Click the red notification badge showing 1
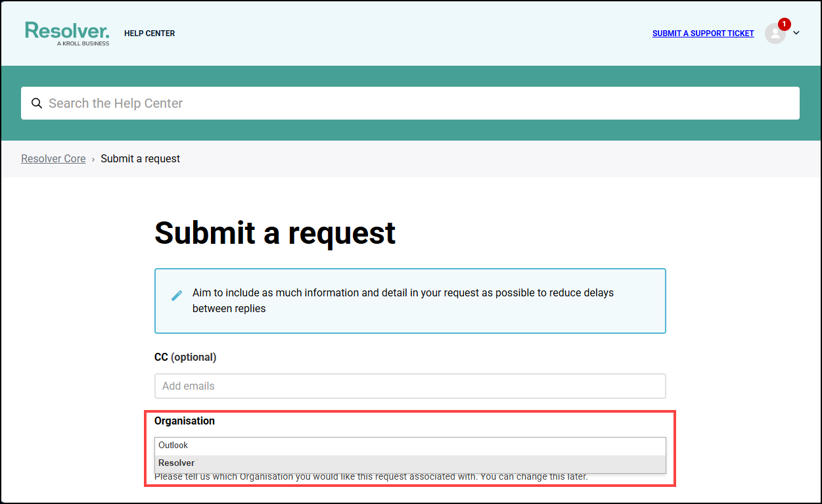This screenshot has height=504, width=822. tap(784, 24)
